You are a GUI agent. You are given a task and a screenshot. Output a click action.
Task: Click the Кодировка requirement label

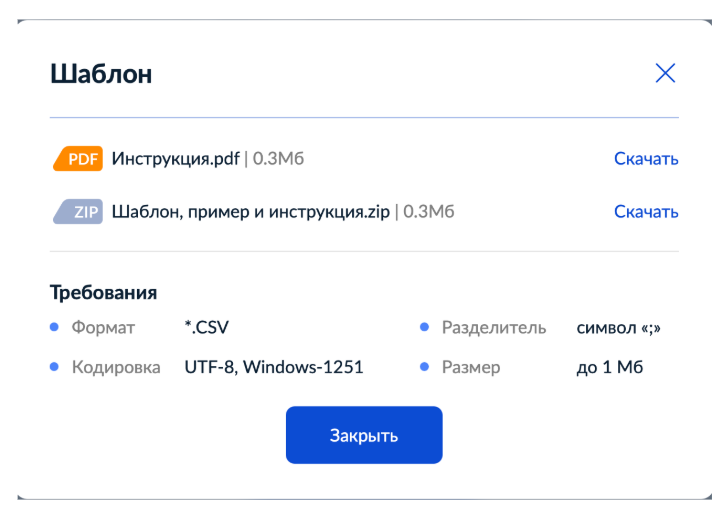(116, 367)
